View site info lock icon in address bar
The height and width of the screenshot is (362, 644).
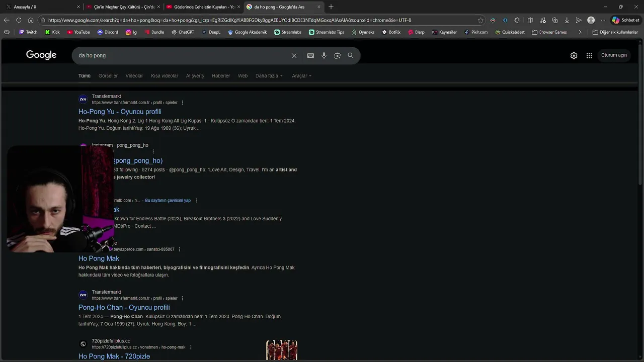tap(43, 20)
